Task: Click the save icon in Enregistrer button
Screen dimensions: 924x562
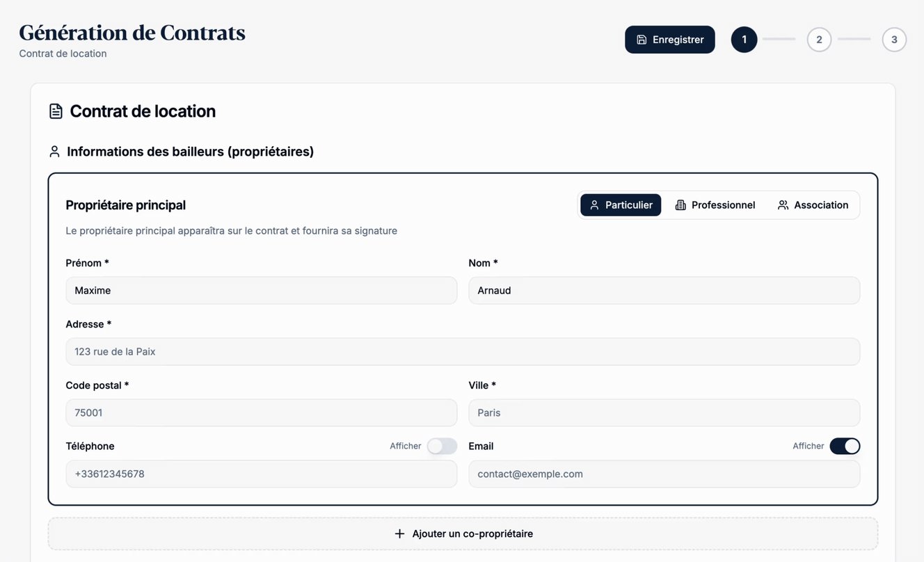Action: point(642,40)
